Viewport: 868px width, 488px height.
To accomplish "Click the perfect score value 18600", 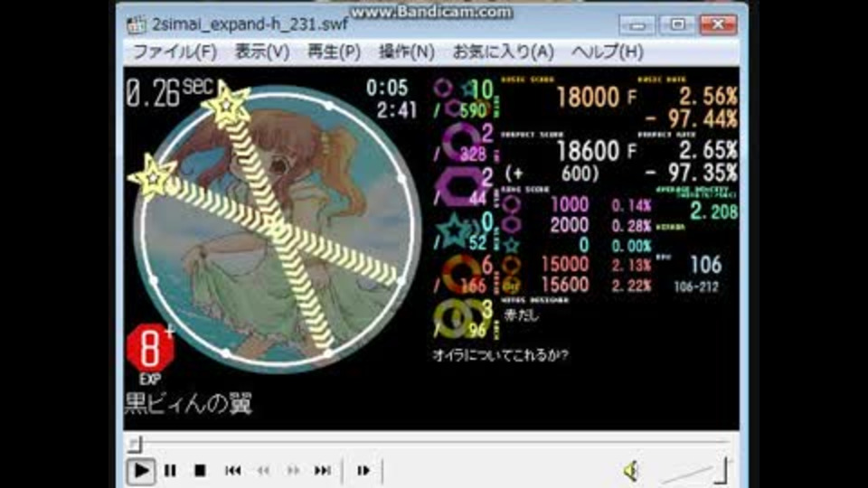I will click(x=588, y=151).
